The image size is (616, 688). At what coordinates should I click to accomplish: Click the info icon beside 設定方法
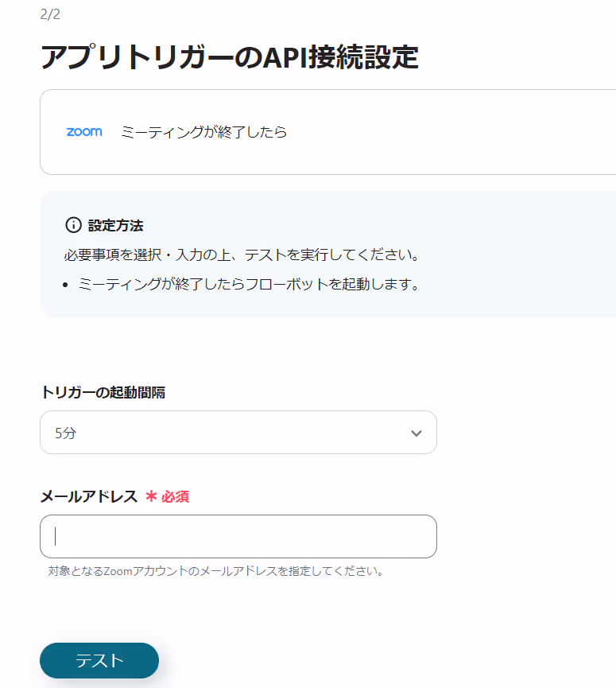tap(73, 225)
